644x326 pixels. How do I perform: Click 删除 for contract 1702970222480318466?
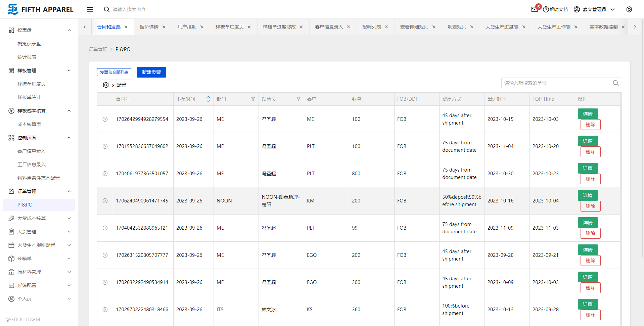click(x=591, y=315)
